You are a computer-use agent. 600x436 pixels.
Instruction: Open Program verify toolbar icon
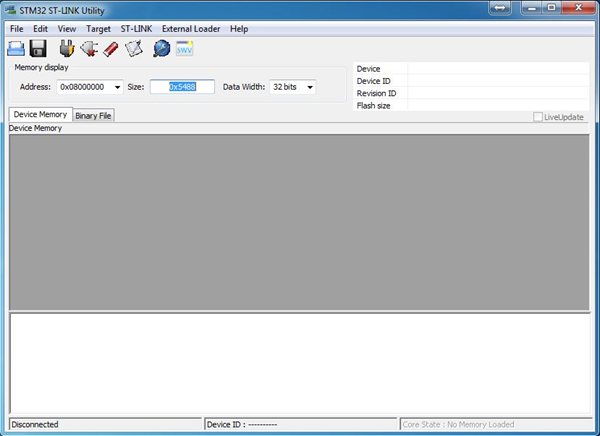coord(134,49)
